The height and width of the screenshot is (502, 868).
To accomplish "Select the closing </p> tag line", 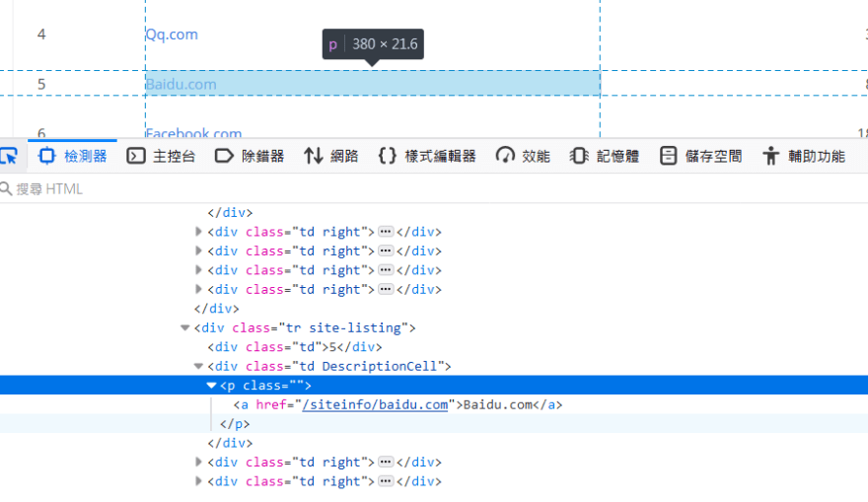I will click(235, 424).
